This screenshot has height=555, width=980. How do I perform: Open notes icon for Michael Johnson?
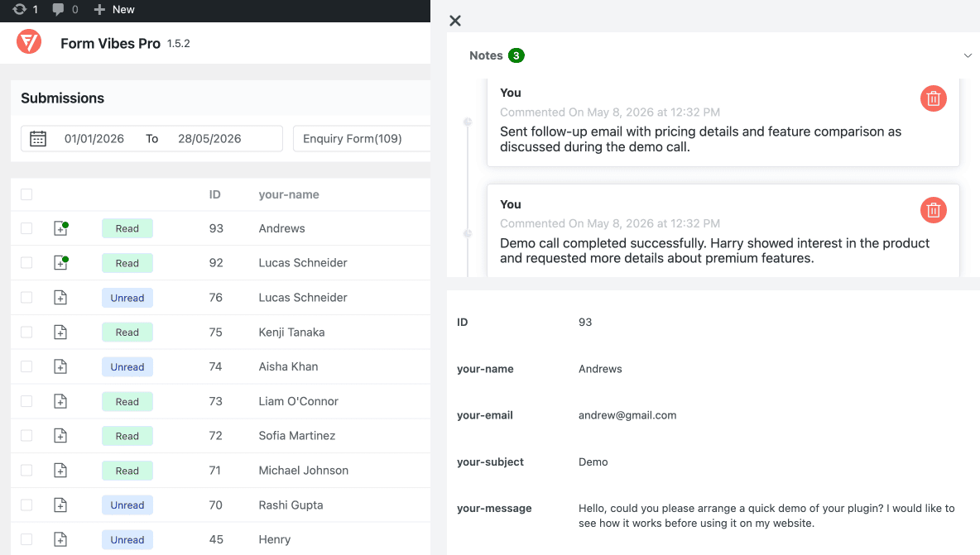60,470
